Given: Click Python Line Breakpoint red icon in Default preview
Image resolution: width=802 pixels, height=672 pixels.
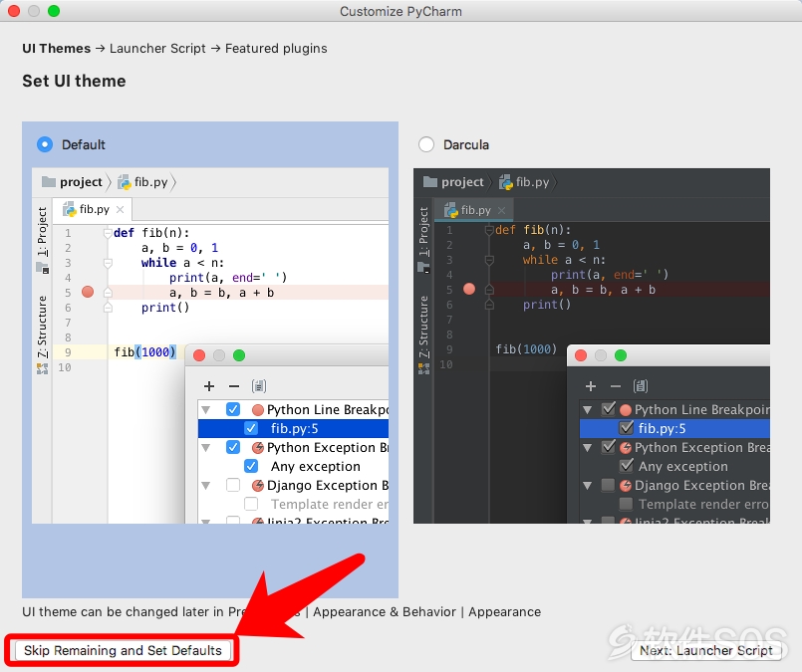Looking at the screenshot, I should click(x=258, y=410).
